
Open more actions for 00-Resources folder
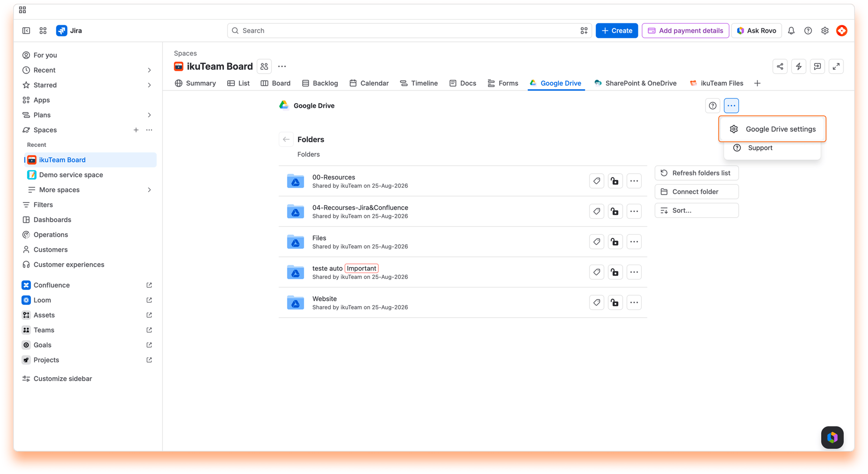pyautogui.click(x=634, y=181)
